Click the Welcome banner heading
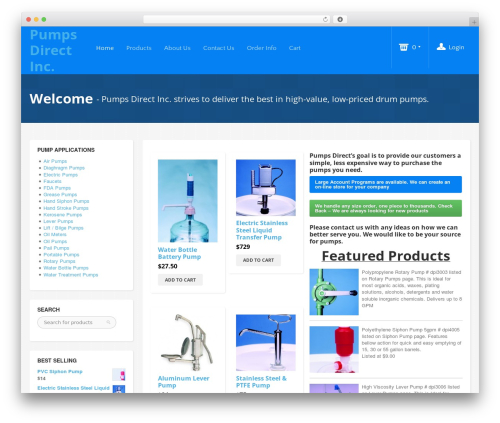500x423 pixels. coord(61,99)
